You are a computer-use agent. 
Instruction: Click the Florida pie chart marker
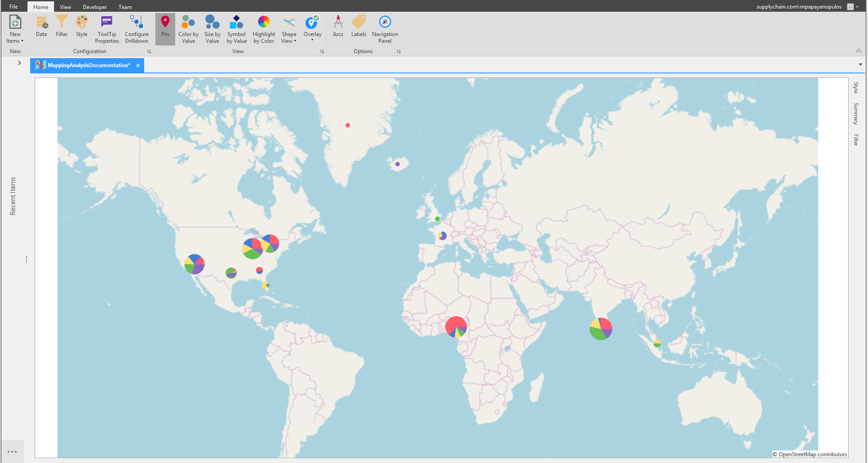coord(266,285)
